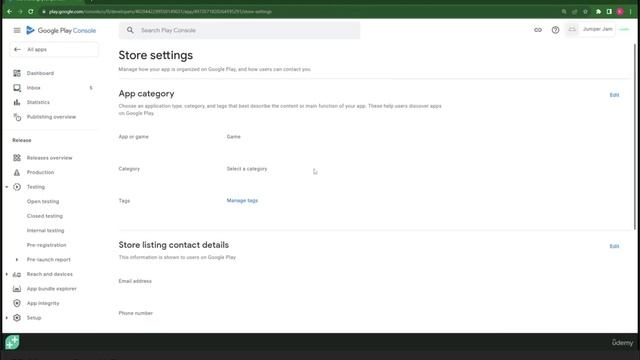Collapse the Testing section arrow
The height and width of the screenshot is (360, 640).
point(7,187)
